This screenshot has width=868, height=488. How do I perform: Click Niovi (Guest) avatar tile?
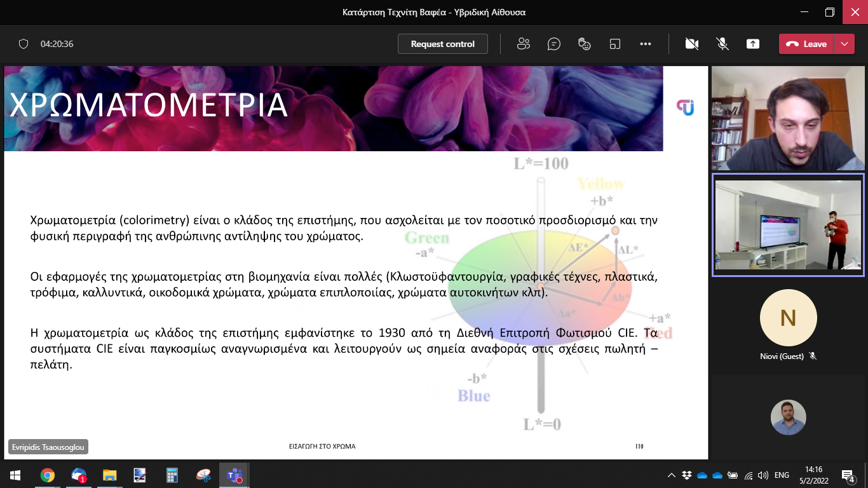click(788, 317)
